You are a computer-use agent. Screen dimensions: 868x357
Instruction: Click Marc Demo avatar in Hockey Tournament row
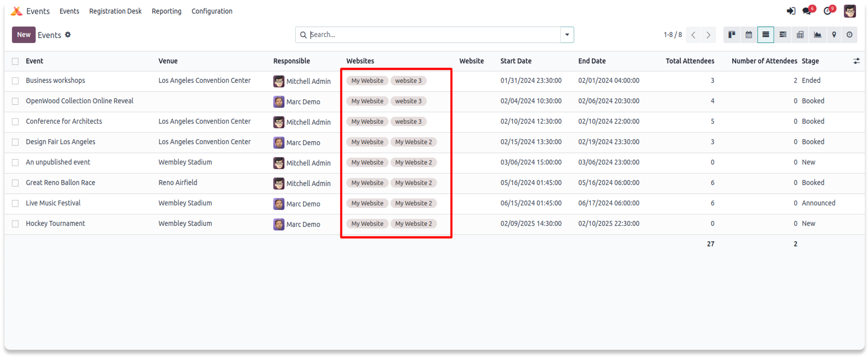click(279, 224)
